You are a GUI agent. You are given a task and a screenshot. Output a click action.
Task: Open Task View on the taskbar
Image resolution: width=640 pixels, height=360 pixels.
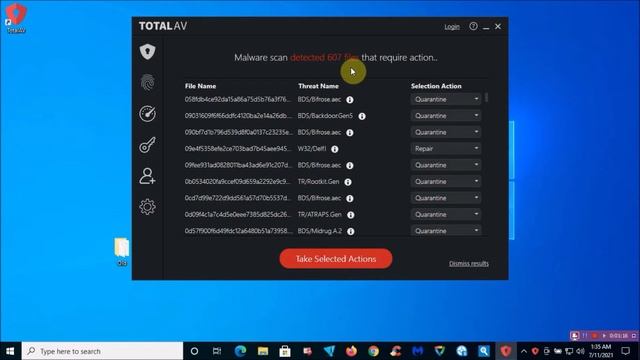pyautogui.click(x=217, y=351)
